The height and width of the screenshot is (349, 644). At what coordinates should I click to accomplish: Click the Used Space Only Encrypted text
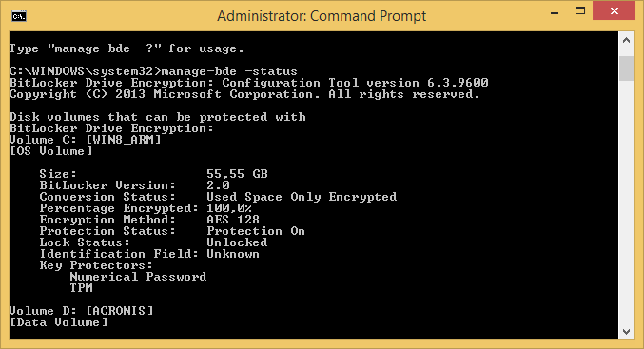click(302, 197)
